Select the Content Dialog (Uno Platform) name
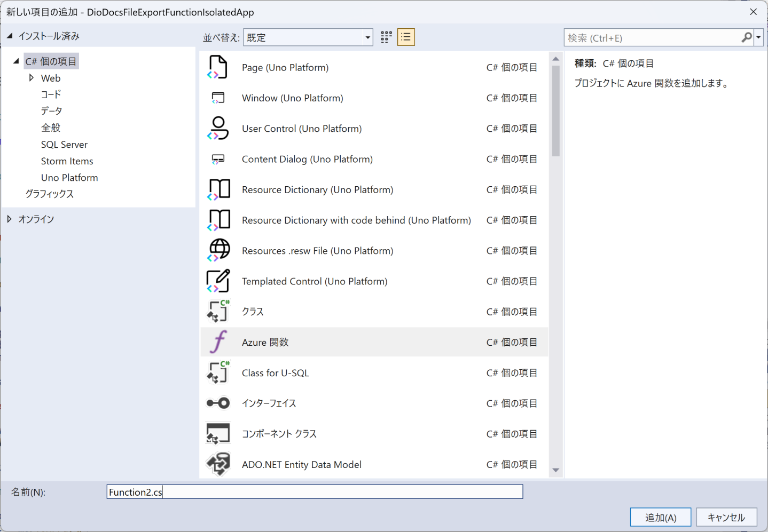768x532 pixels. [x=307, y=159]
